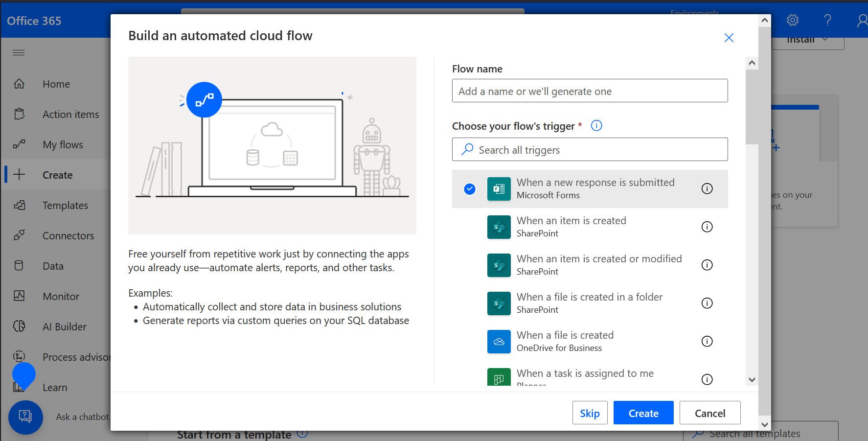Click the Microsoft Forms trigger icon
Screen dimensions: 868x441
click(x=499, y=189)
